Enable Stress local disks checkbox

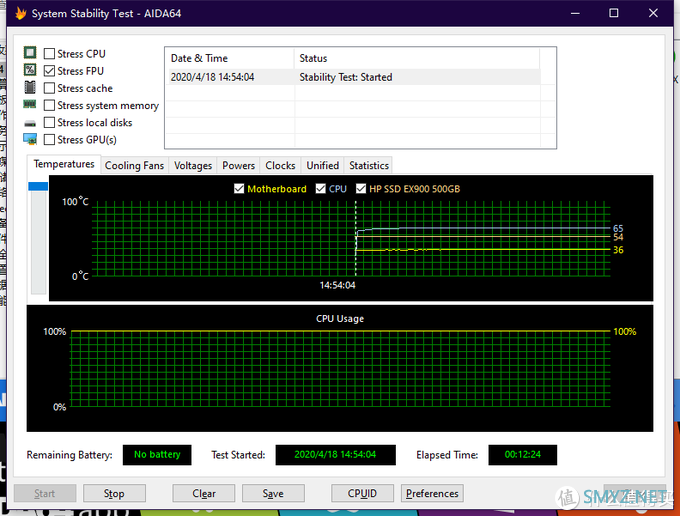click(49, 122)
